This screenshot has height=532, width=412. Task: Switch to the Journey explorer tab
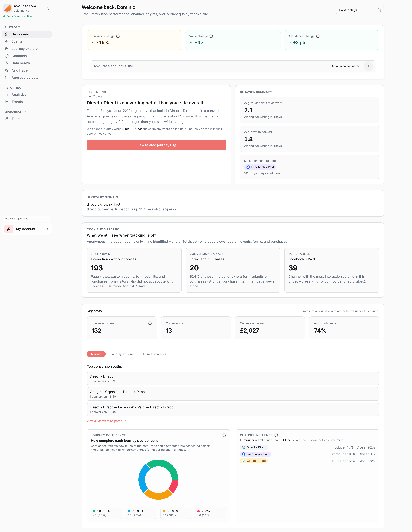coord(122,354)
